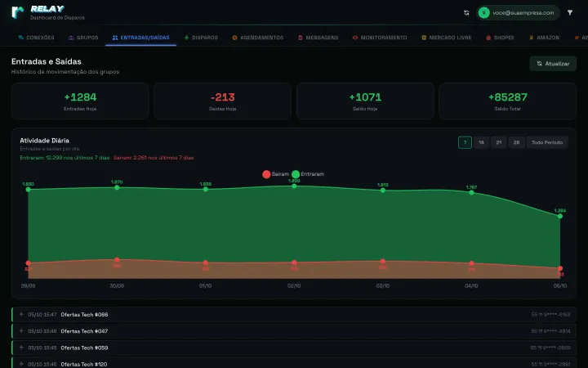This screenshot has height=368, width=588.
Task: Open the Agendamentos tab
Action: click(257, 38)
